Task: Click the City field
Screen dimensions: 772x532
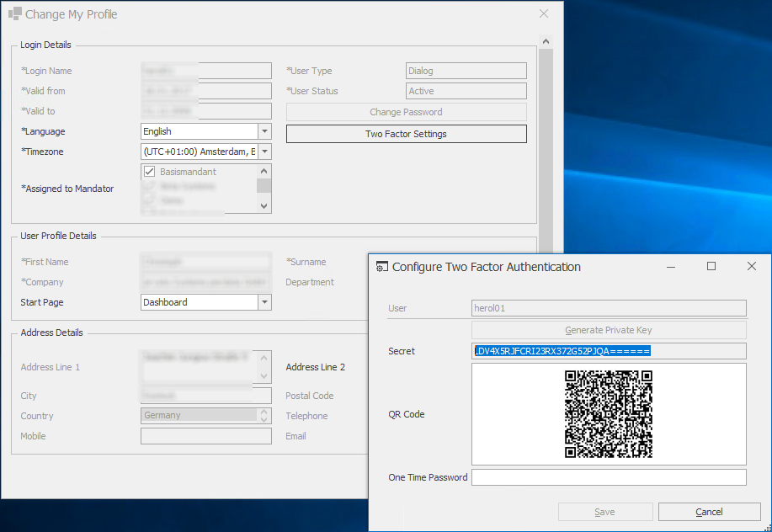Action: (205, 395)
